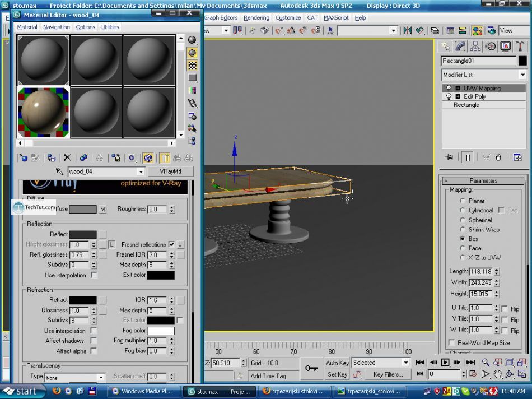This screenshot has width=532, height=399.
Task: Click the Zoom magnifier viewport tool
Action: [486, 363]
